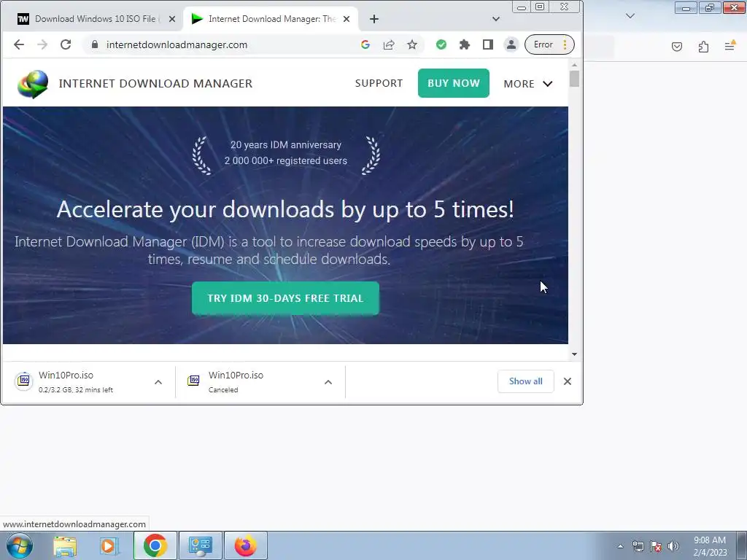Open Windows Explorer from the taskbar
The width and height of the screenshot is (747, 560).
coord(65,545)
